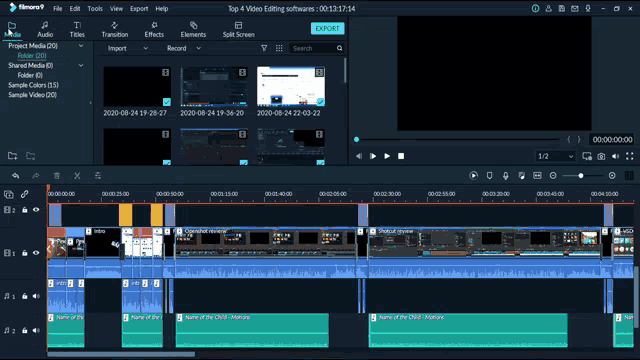Open the File menu

click(x=58, y=9)
